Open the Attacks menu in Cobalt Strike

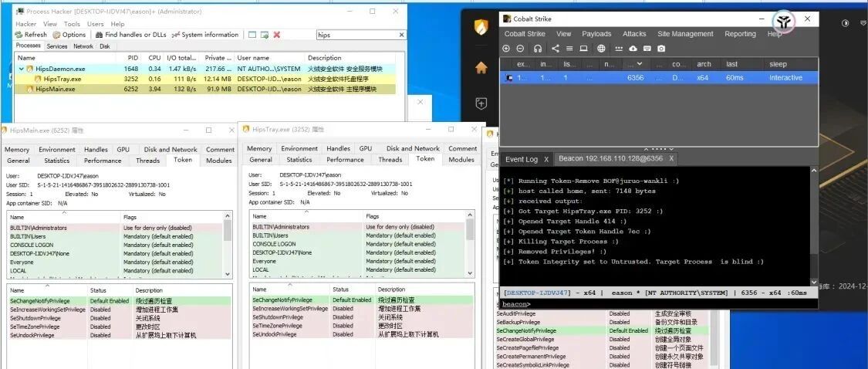(634, 34)
